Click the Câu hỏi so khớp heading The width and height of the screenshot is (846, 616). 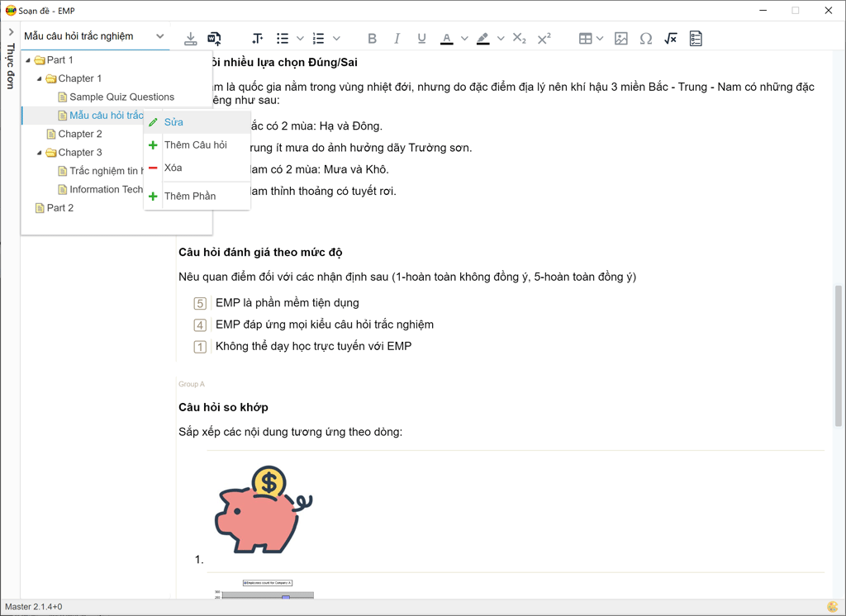(x=223, y=407)
